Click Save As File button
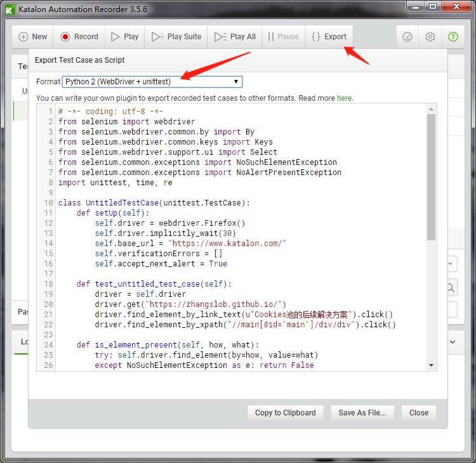Image resolution: width=476 pixels, height=463 pixels. click(x=362, y=413)
